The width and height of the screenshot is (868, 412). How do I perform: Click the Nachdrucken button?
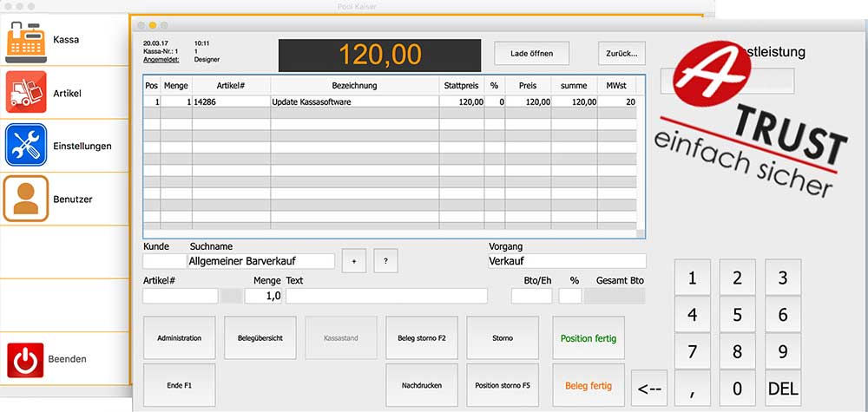422,385
